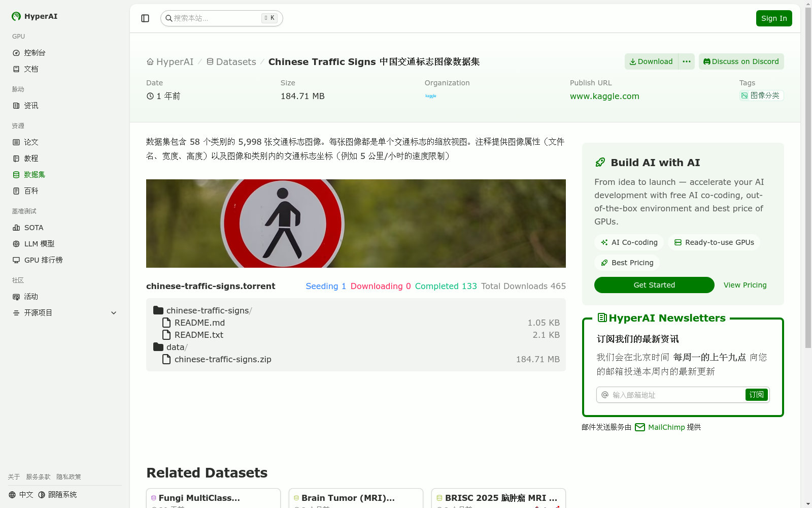812x508 pixels.
Task: Click the HyperAI logo in sidebar
Action: (x=35, y=16)
